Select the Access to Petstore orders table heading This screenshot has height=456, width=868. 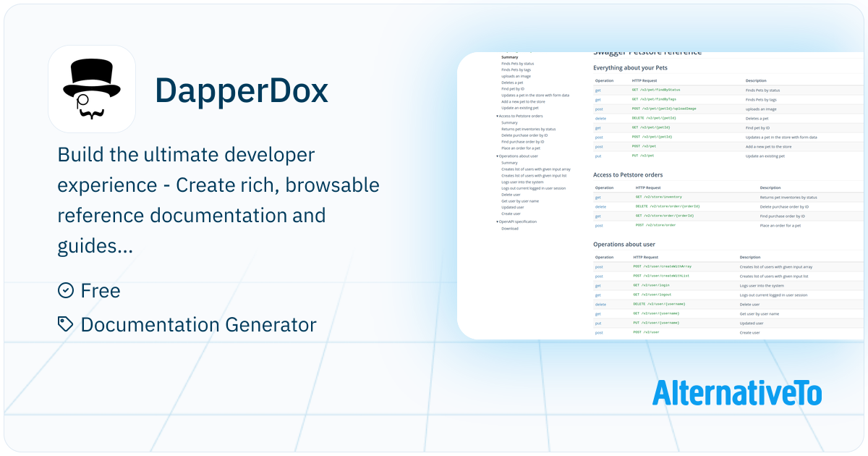coord(628,174)
